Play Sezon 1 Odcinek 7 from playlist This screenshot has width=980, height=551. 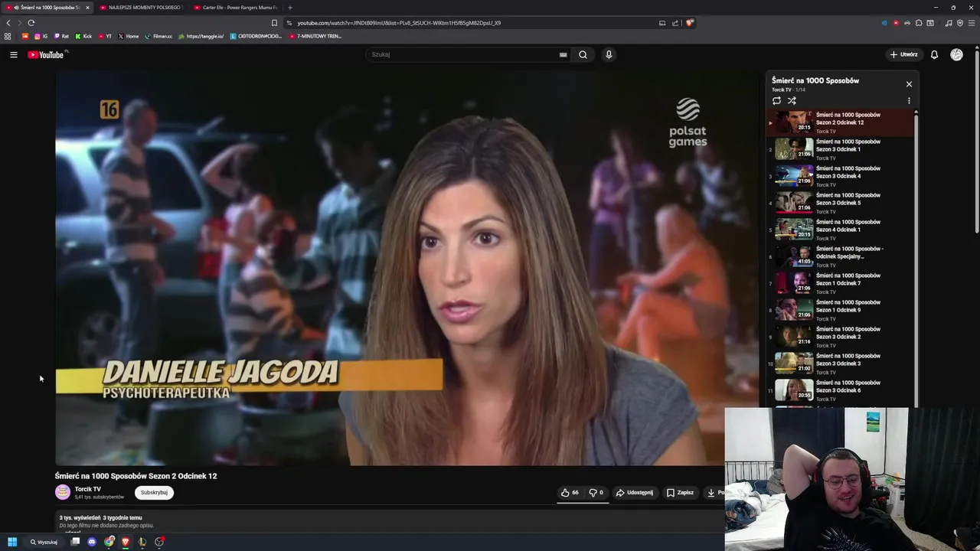840,283
